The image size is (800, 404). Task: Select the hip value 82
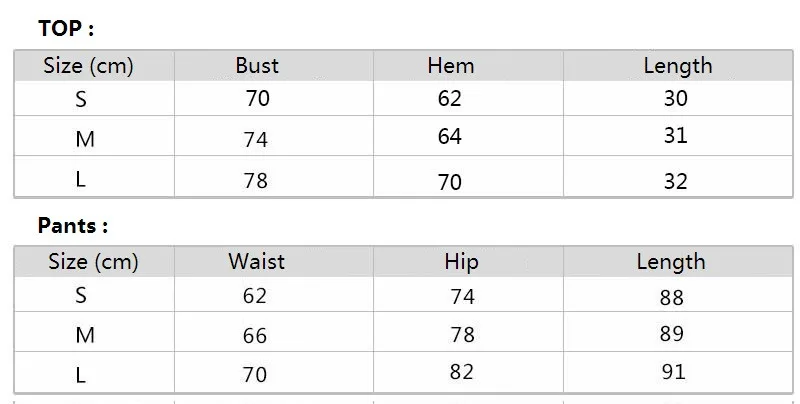(x=462, y=372)
